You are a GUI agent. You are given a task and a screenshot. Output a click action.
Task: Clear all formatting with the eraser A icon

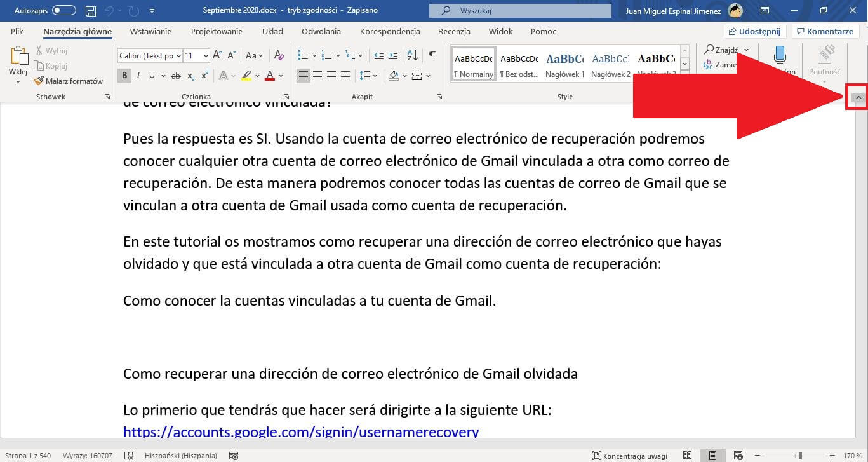(279, 56)
